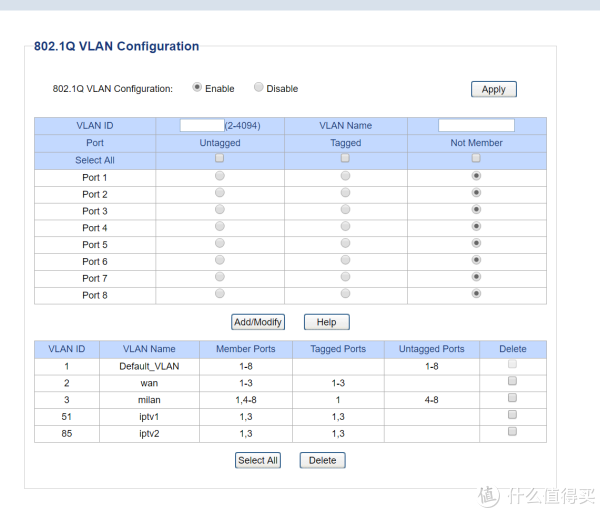Viewport: 600px width, 513px height.
Task: Click the VLAN ID input field
Action: coord(202,126)
